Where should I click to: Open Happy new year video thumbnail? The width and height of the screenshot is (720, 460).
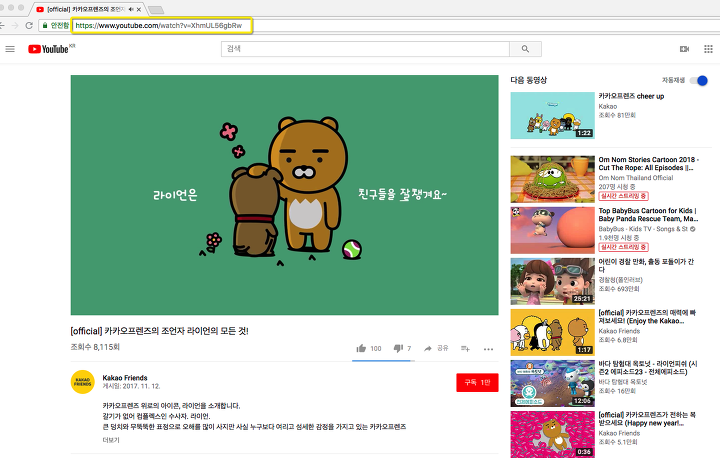552,434
